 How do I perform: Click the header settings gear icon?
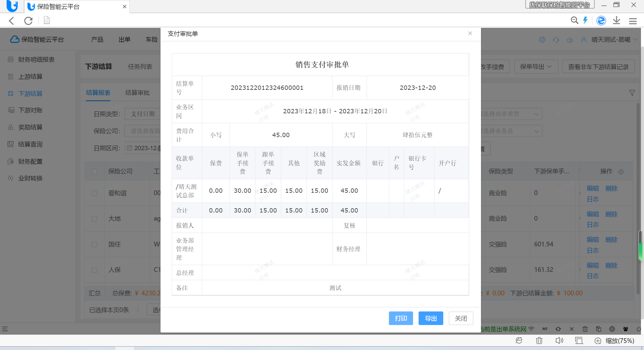[542, 40]
